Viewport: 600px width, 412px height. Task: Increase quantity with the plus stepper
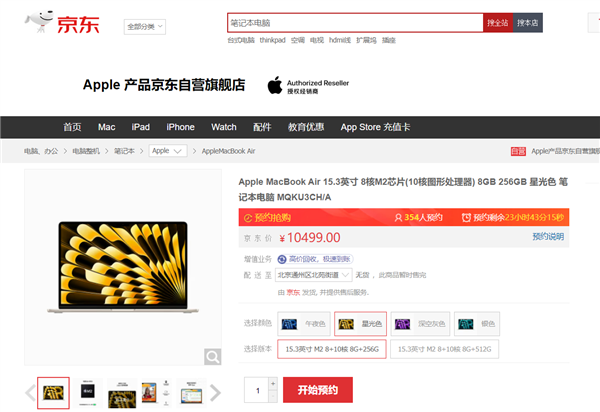point(273,384)
